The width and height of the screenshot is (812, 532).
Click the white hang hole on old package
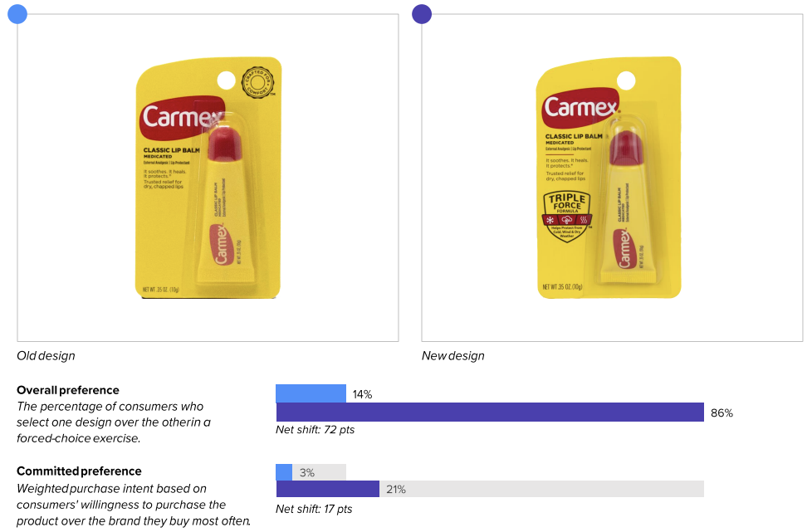point(227,81)
